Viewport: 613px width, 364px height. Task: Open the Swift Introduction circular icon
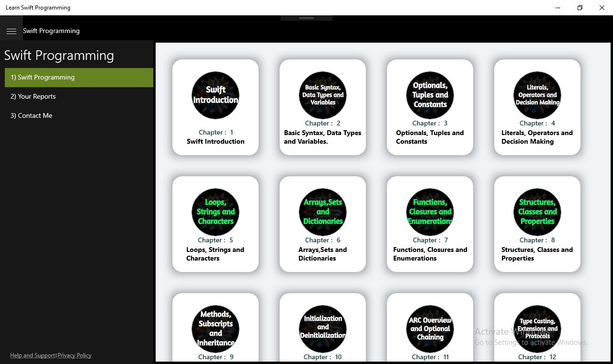(216, 95)
